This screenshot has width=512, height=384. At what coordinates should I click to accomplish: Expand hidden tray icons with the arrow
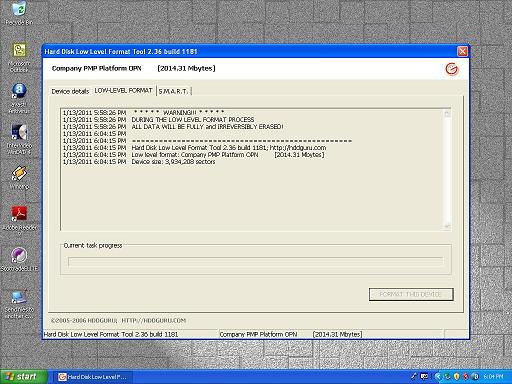438,377
